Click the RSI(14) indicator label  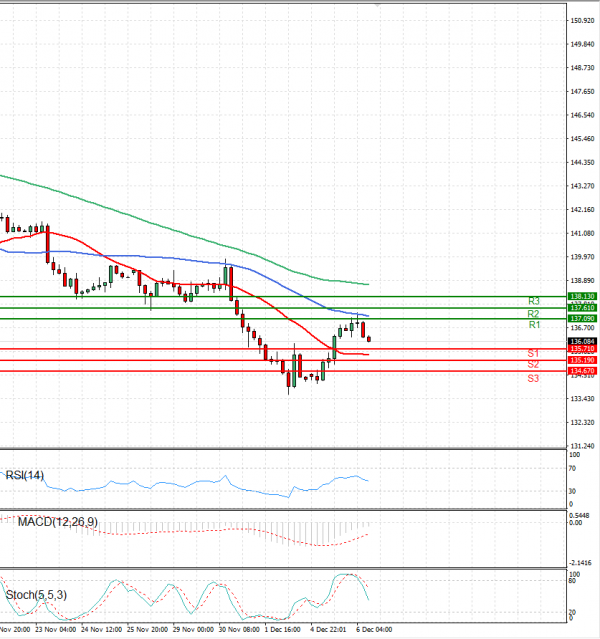(x=24, y=475)
